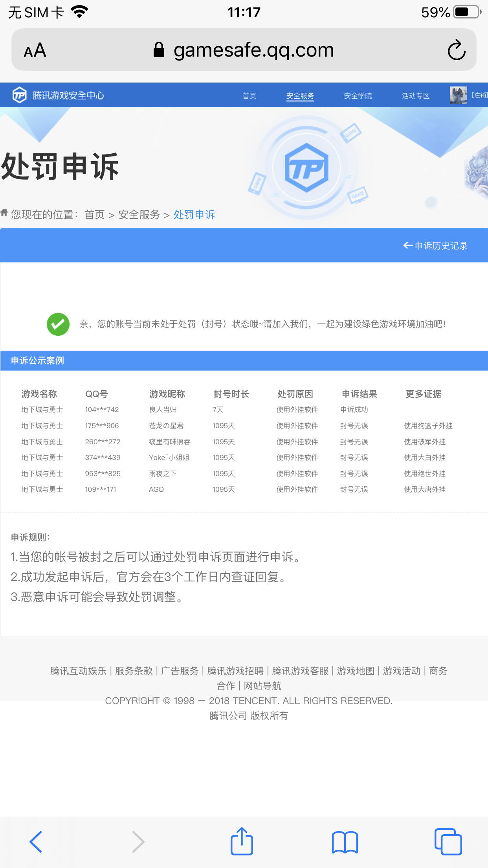Open footer link 游戏活动
The image size is (488, 868).
402,671
